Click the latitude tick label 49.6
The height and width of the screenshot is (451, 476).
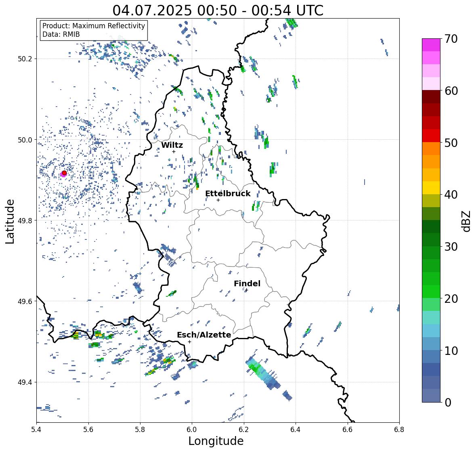(25, 301)
